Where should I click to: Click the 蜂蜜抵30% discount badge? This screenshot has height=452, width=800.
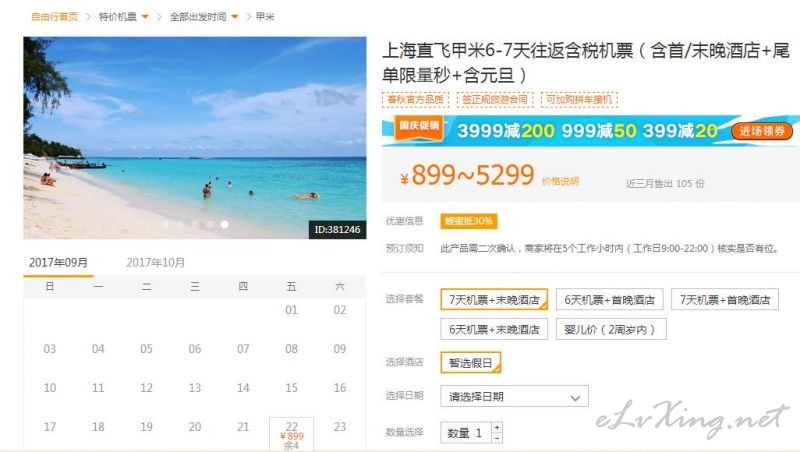(x=468, y=221)
